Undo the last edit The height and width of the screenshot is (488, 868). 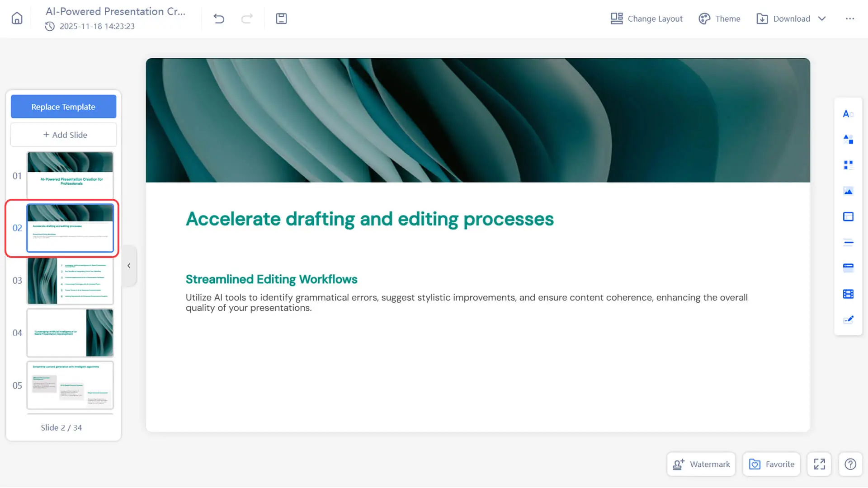[219, 19]
